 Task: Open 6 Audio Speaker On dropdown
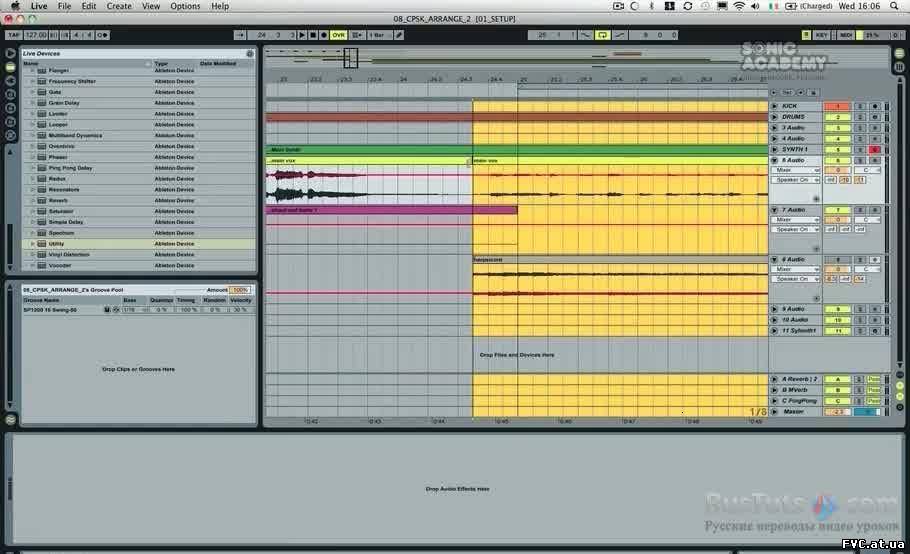tap(795, 180)
